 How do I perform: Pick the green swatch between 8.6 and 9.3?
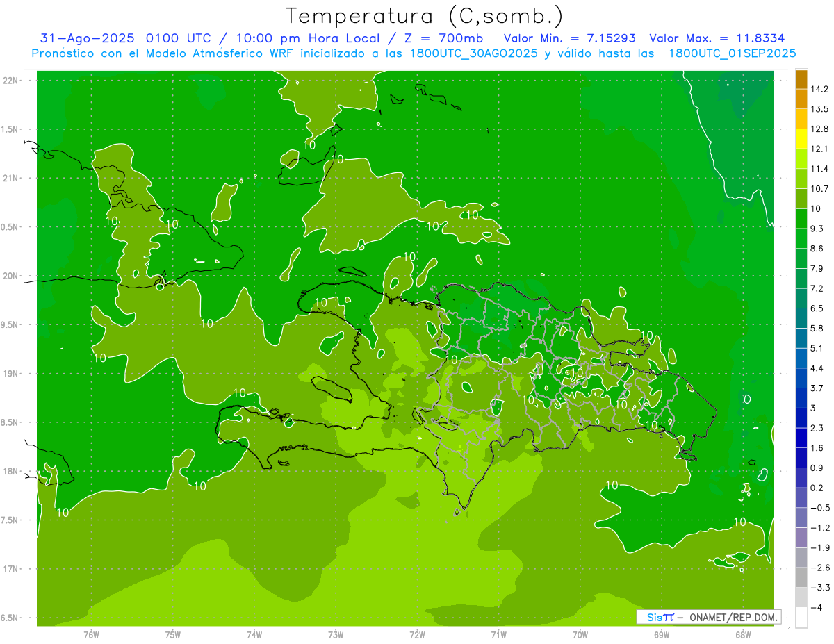pos(801,239)
